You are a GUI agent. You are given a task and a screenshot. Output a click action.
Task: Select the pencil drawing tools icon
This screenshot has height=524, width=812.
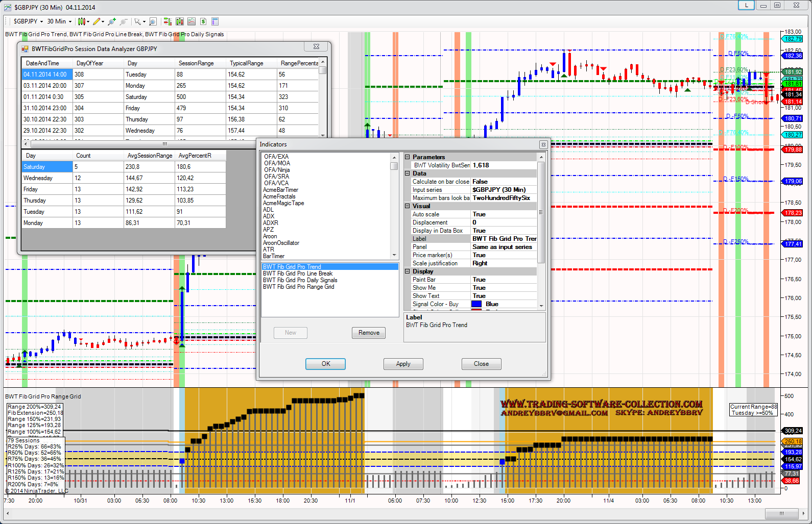pos(97,21)
